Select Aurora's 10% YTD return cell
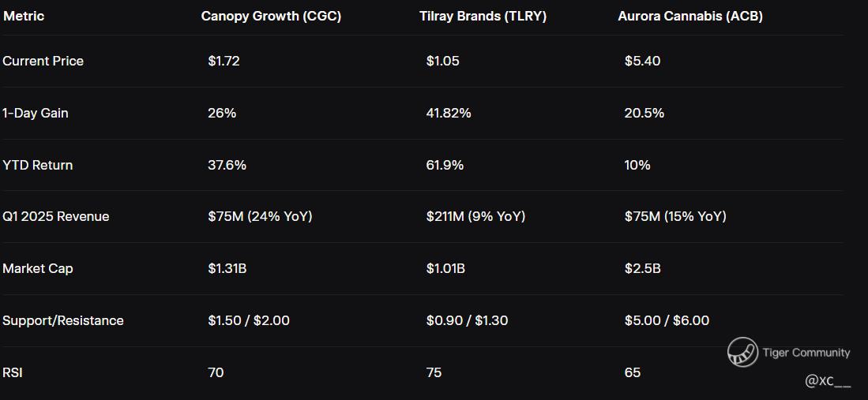This screenshot has height=400, width=868. [x=637, y=165]
